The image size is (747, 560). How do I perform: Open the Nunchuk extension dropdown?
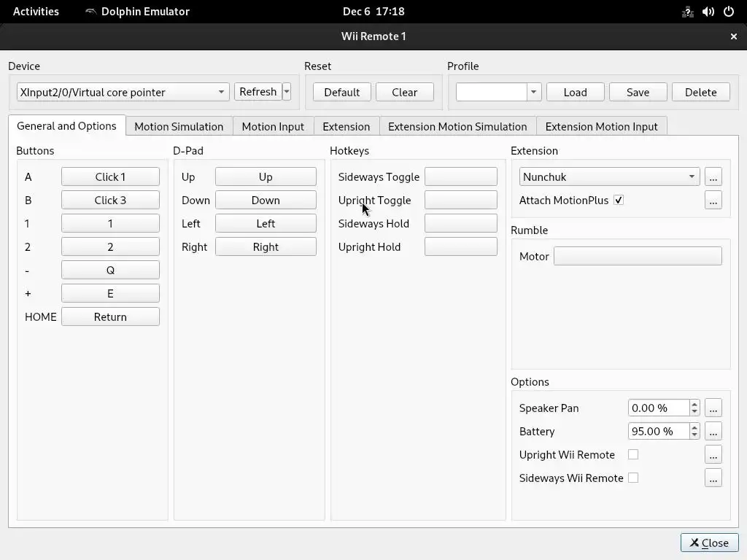tap(609, 176)
